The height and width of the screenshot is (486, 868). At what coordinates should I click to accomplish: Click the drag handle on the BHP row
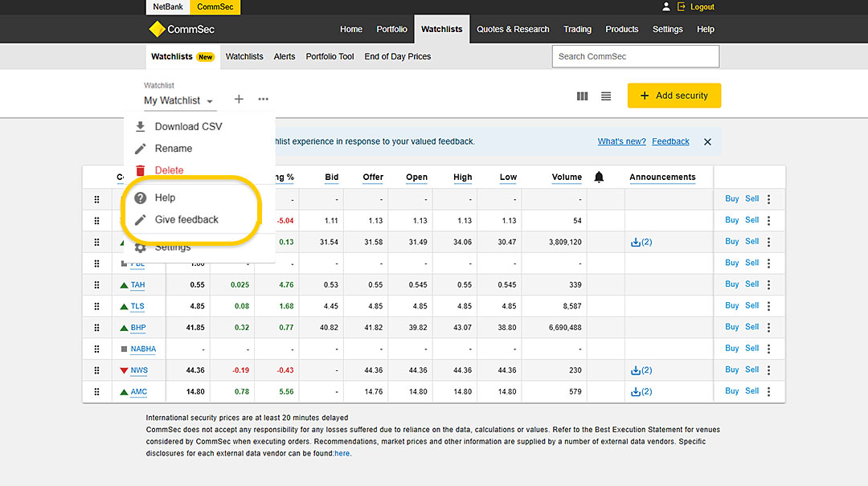[x=97, y=328]
